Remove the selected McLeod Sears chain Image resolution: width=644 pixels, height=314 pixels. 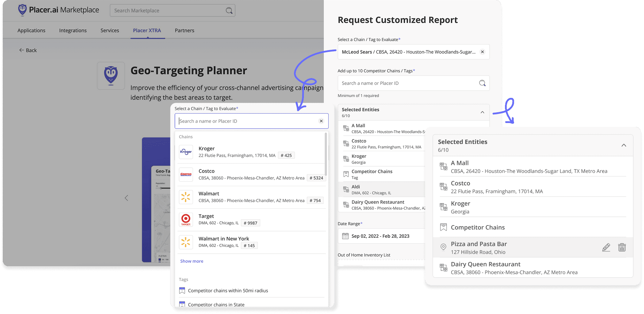482,52
